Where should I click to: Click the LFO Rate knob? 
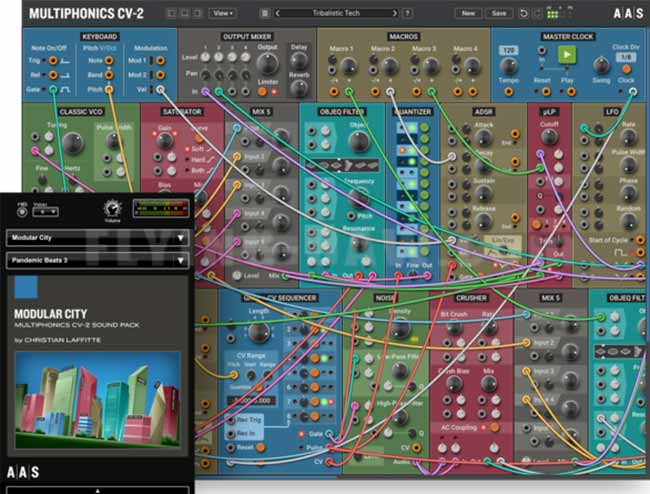pyautogui.click(x=628, y=138)
